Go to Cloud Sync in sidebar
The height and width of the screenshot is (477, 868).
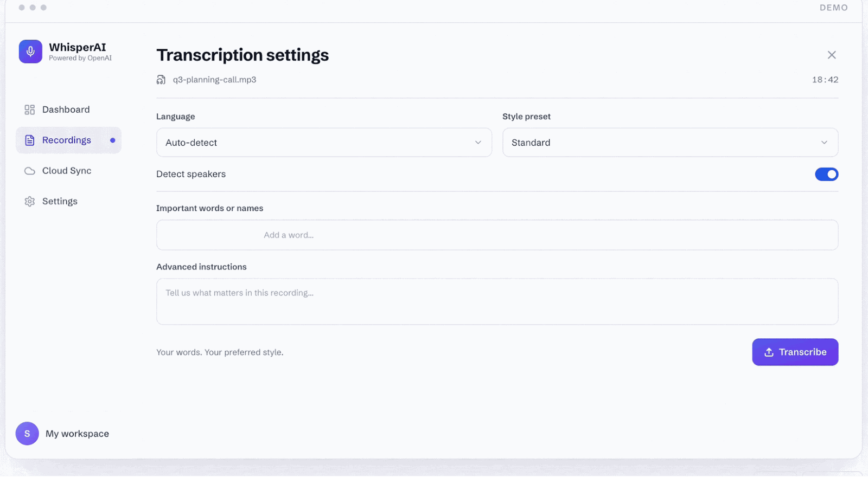68,171
